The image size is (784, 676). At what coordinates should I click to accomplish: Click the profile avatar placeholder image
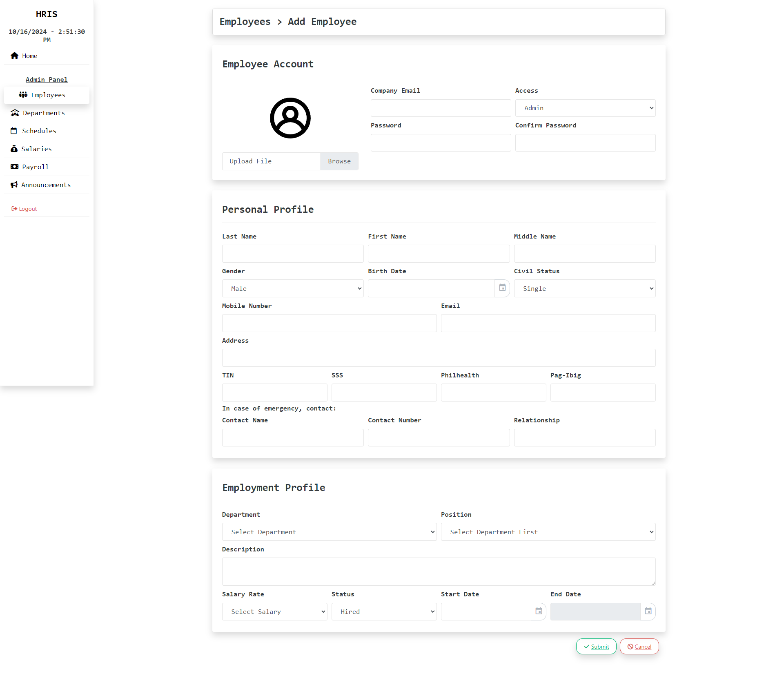tap(290, 118)
